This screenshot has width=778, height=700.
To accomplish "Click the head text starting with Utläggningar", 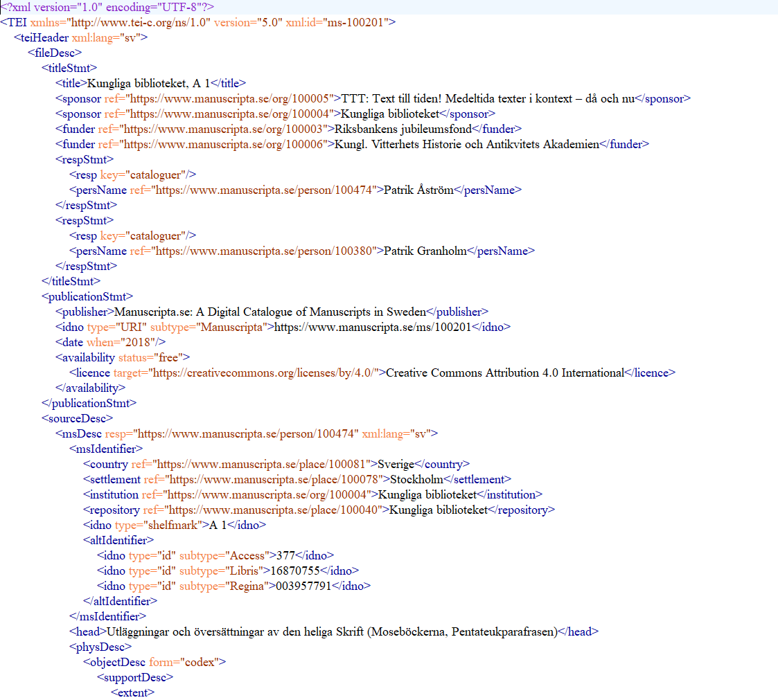I will coord(331,631).
